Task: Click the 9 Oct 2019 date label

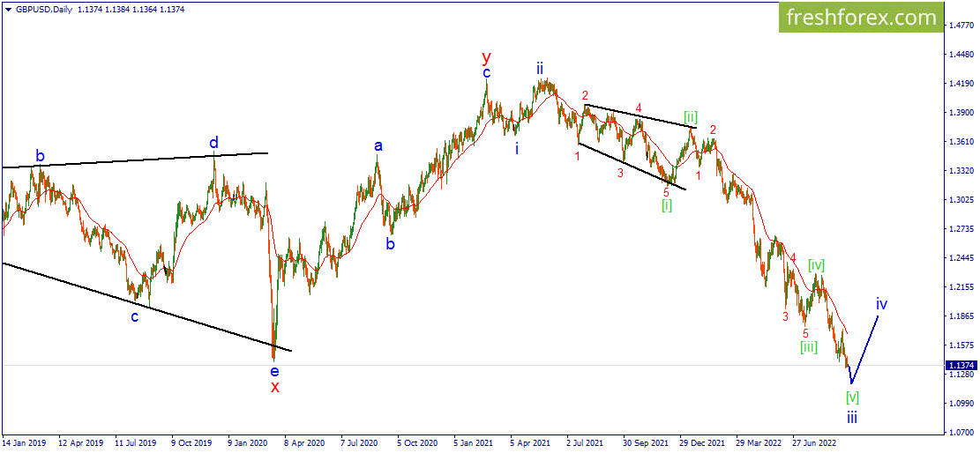Action: click(x=194, y=443)
